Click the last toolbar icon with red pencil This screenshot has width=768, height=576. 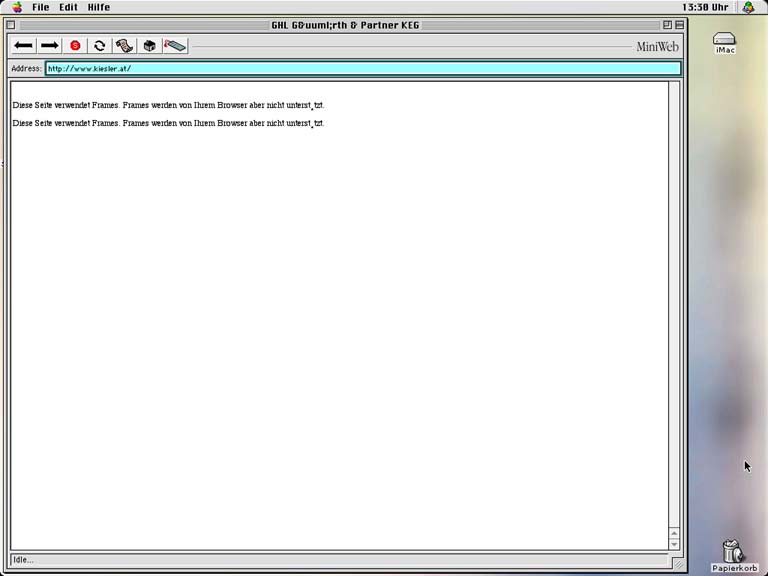175,46
